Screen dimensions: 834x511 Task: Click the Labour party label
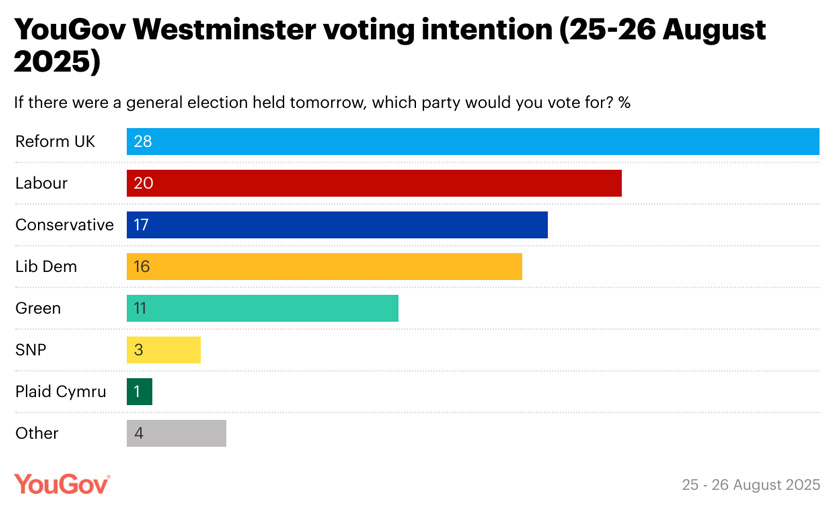tap(41, 183)
